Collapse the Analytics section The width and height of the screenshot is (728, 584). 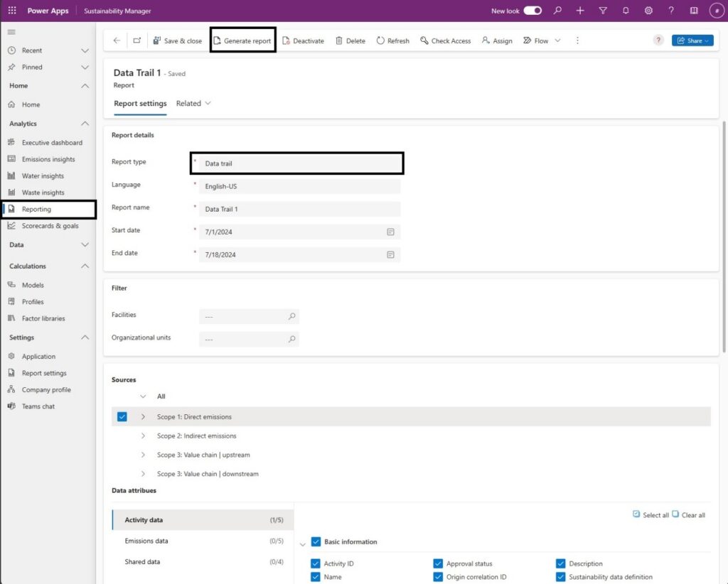pyautogui.click(x=84, y=122)
